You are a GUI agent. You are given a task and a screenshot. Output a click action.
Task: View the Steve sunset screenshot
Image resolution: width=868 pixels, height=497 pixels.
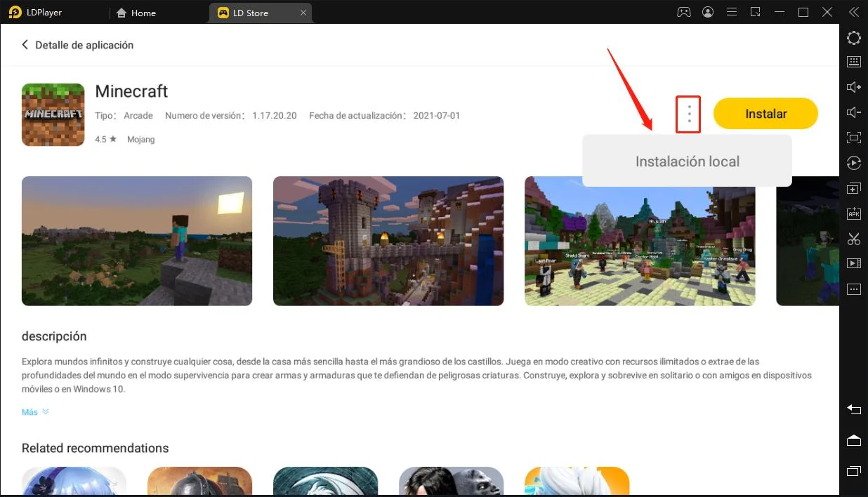(137, 241)
